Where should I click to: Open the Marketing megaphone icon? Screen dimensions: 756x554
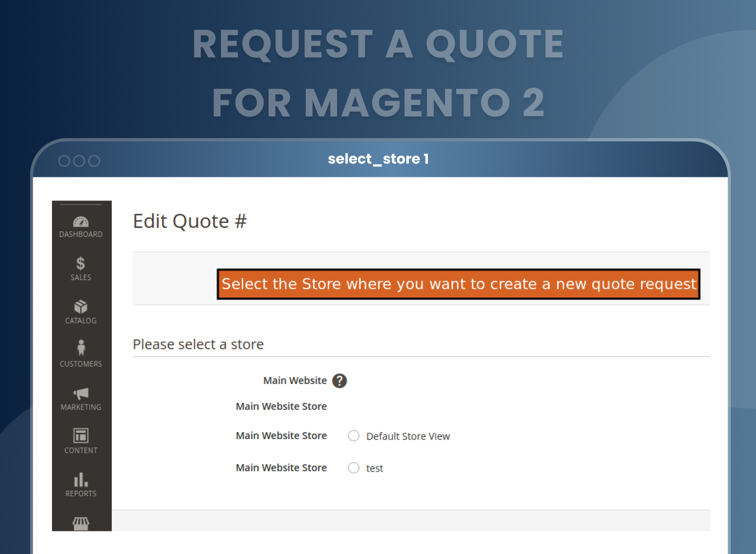click(81, 393)
